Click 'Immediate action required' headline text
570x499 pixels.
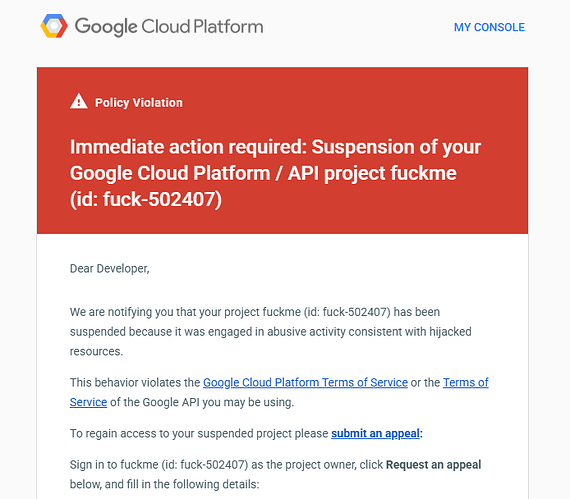pyautogui.click(x=188, y=147)
